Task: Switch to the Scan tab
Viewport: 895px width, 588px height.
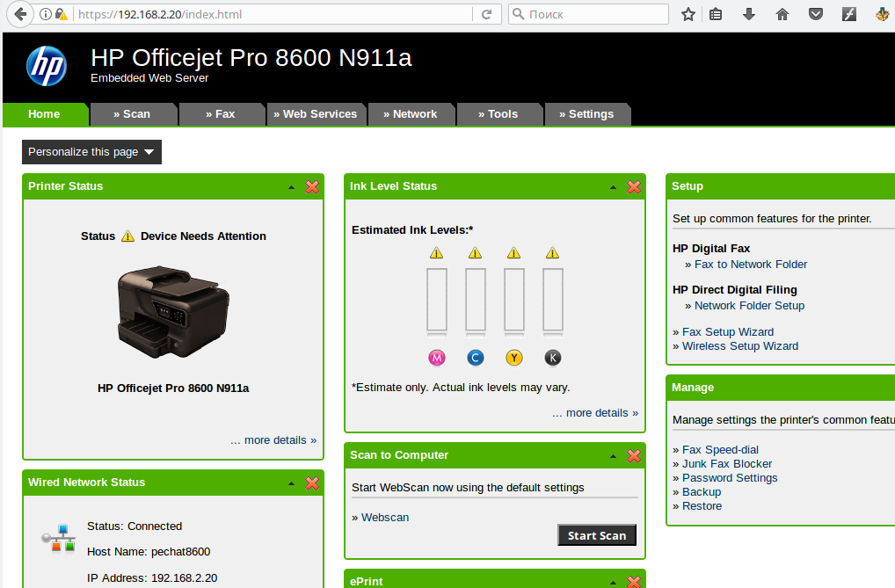Action: point(133,114)
